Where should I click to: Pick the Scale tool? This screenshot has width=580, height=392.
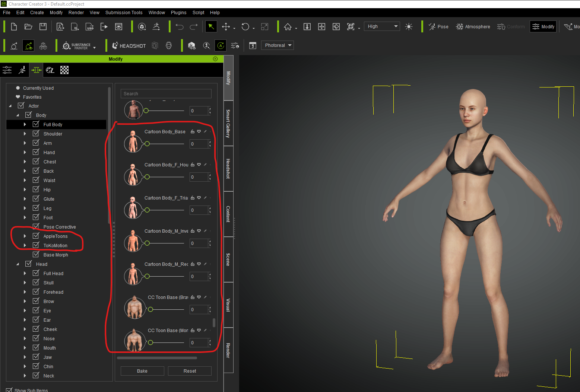point(264,26)
